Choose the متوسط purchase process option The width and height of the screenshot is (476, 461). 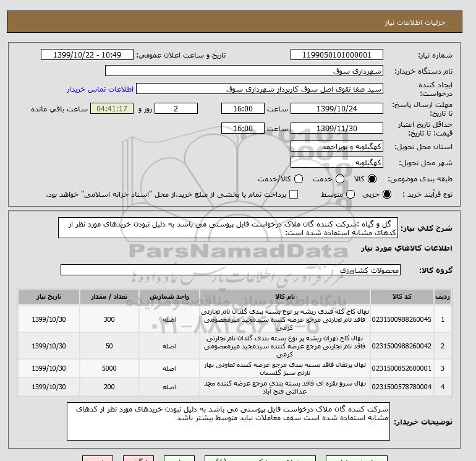[351, 194]
